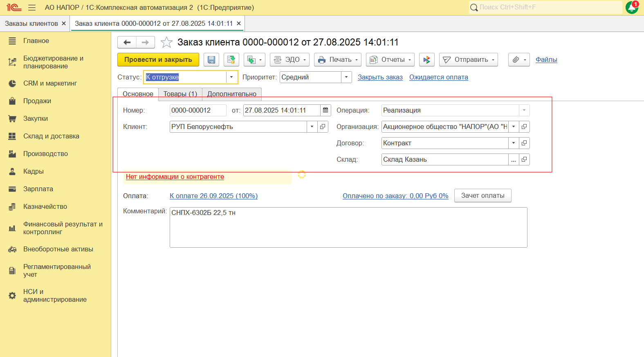The width and height of the screenshot is (644, 357).
Task: Click the Закрыть заказ link
Action: point(380,77)
